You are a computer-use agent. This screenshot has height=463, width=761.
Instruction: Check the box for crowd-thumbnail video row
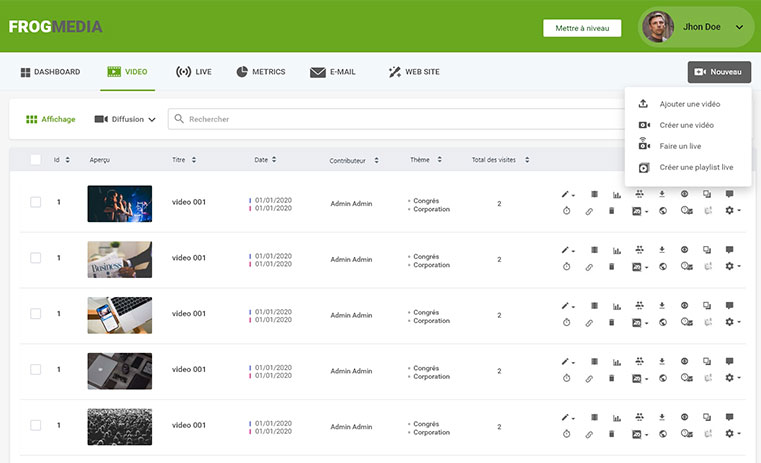[x=35, y=425]
